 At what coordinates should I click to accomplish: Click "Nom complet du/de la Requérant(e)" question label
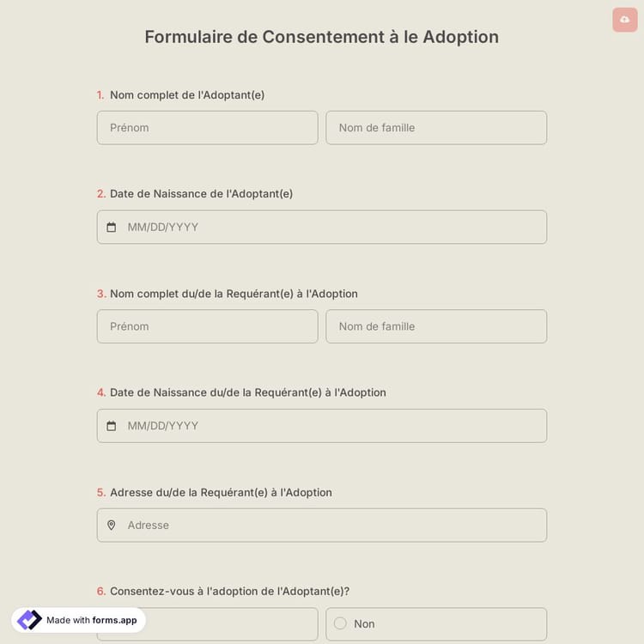coord(234,294)
